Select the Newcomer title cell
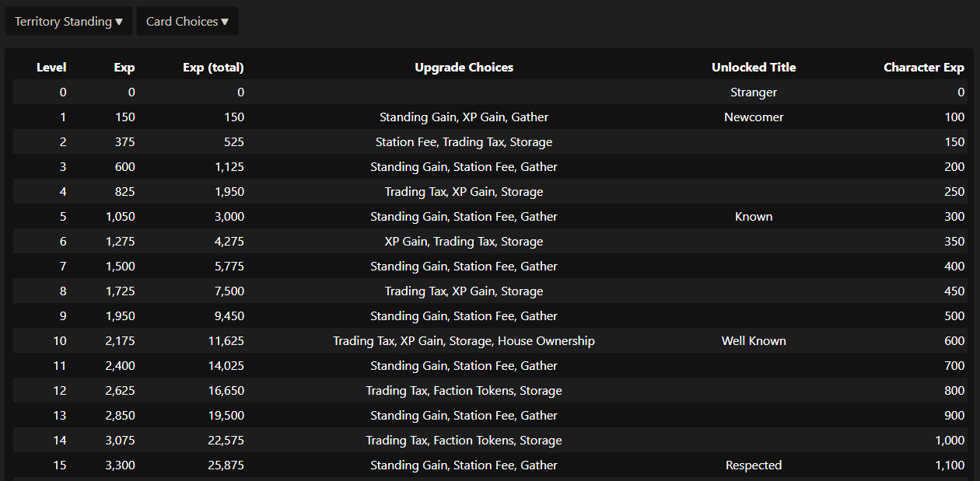980x481 pixels. point(754,117)
